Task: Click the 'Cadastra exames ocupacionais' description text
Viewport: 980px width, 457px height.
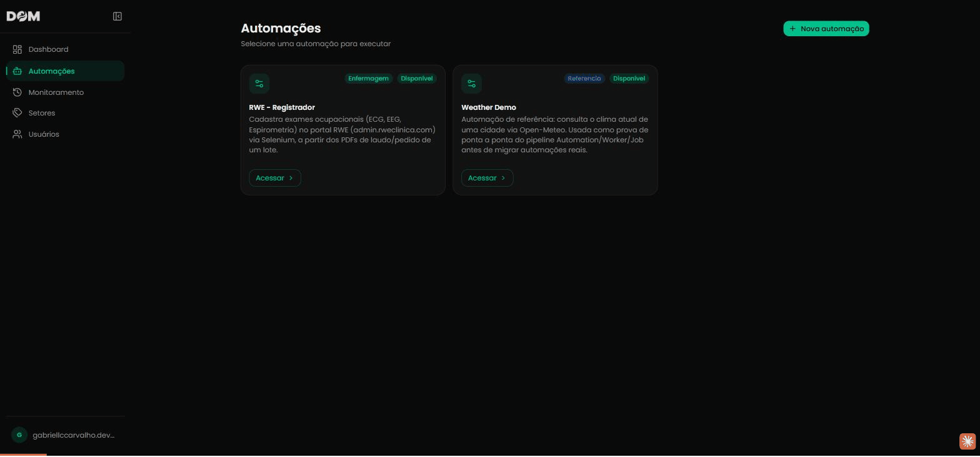Action: tap(342, 135)
